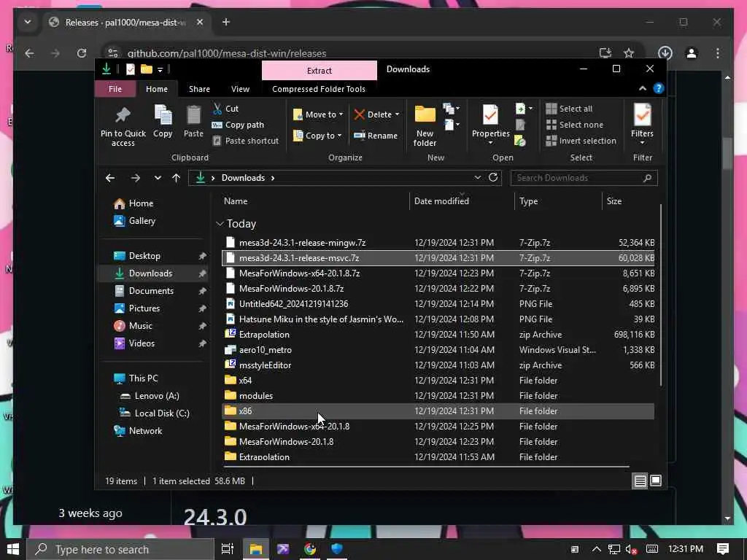Open the Copy to dropdown
This screenshot has height=560, width=747.
(x=317, y=135)
